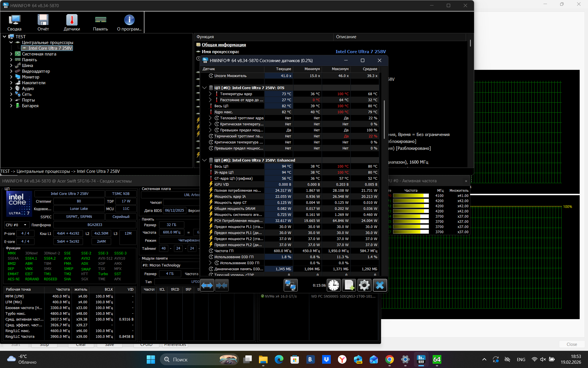Open the CPU #0 selector dropdown
Screen dimensions: 588x368
(x=16, y=225)
